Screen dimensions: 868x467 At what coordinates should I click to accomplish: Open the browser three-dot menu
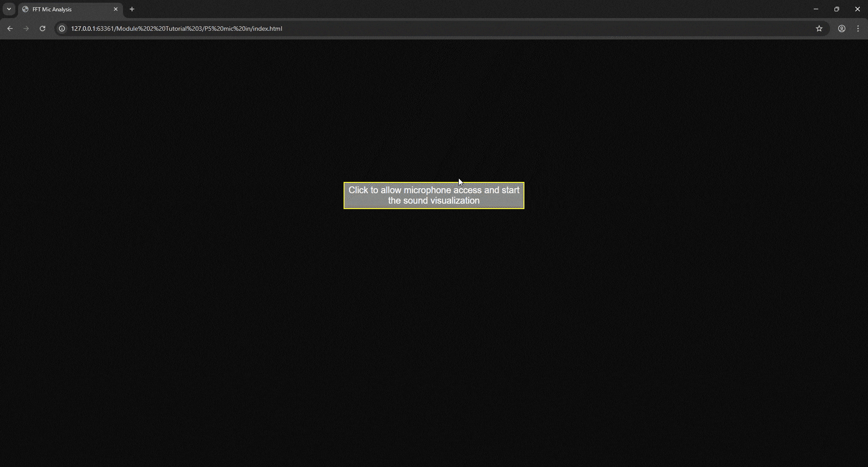click(858, 28)
